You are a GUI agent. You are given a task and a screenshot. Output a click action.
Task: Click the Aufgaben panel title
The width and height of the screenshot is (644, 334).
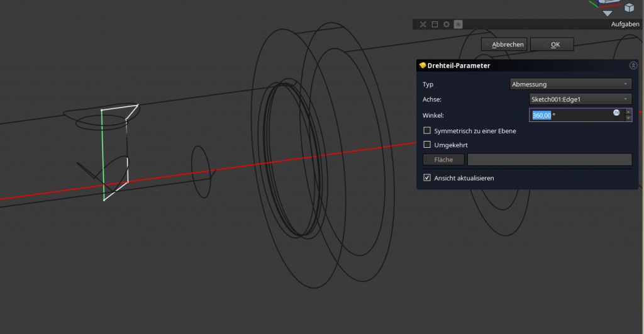[625, 25]
